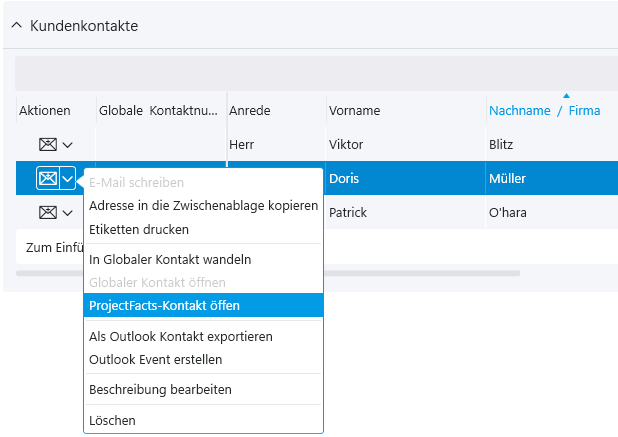Open the actions dropdown arrow for Patrick O'hara
618x437 pixels.
68,213
